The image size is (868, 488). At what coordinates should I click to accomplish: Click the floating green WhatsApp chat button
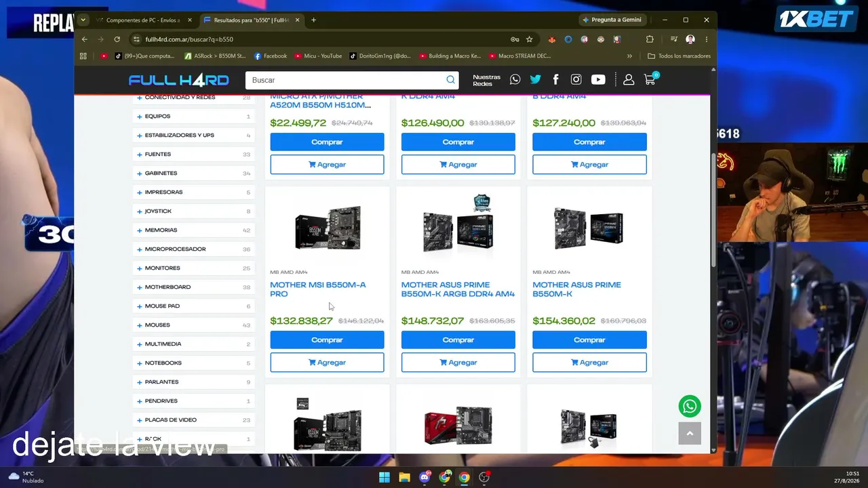click(x=690, y=407)
